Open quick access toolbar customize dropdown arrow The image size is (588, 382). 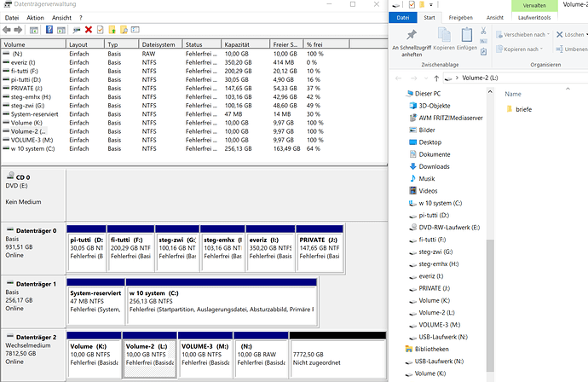tap(431, 5)
